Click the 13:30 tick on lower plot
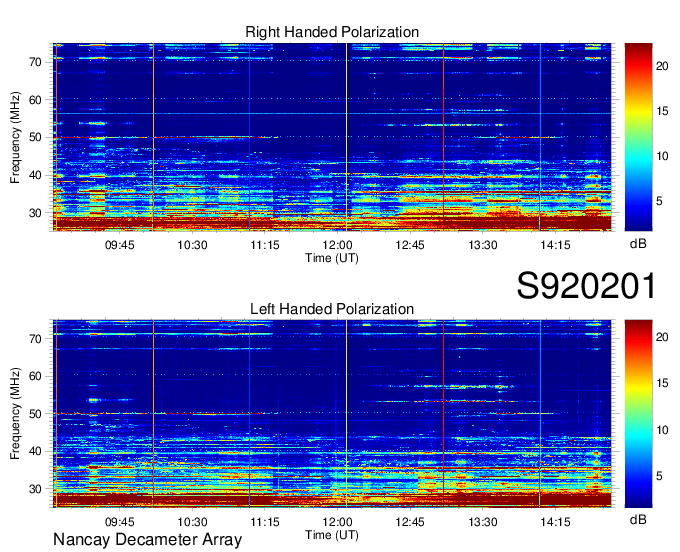Image resolution: width=680 pixels, height=552 pixels. (483, 522)
